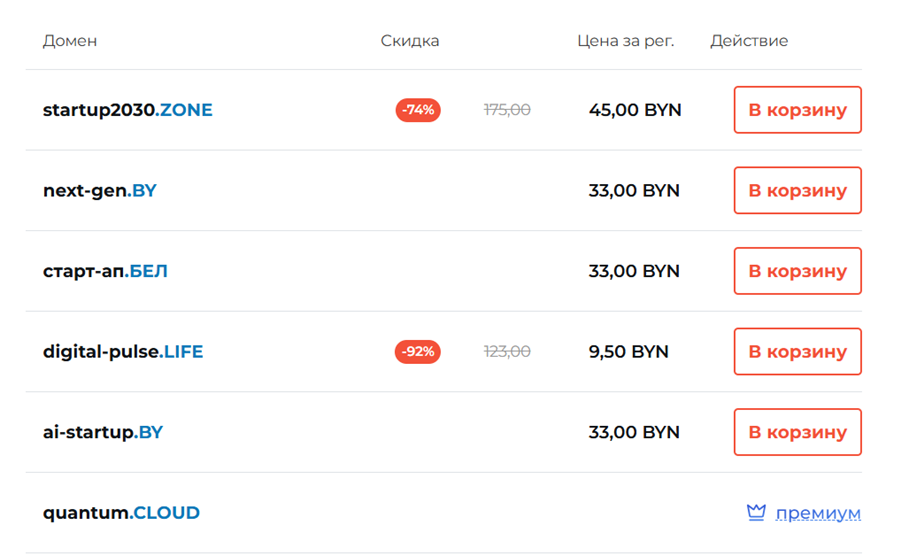Click the -74% discount badge

418,110
